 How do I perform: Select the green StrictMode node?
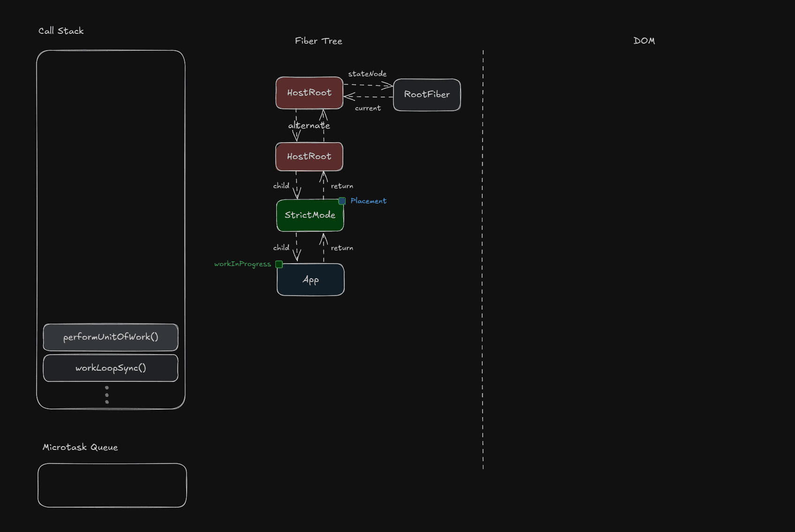click(310, 215)
